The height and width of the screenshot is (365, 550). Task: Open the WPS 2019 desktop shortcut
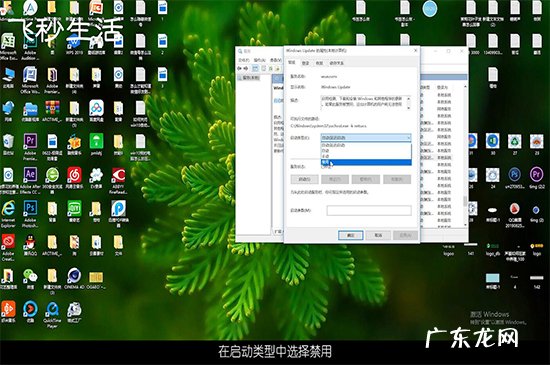coord(74,42)
